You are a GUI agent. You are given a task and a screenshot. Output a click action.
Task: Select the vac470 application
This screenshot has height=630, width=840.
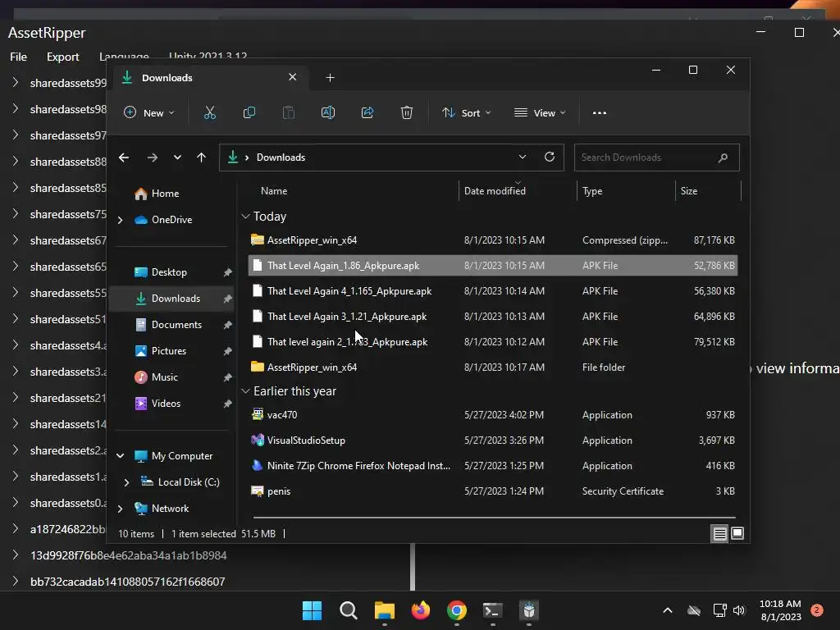tap(493, 414)
